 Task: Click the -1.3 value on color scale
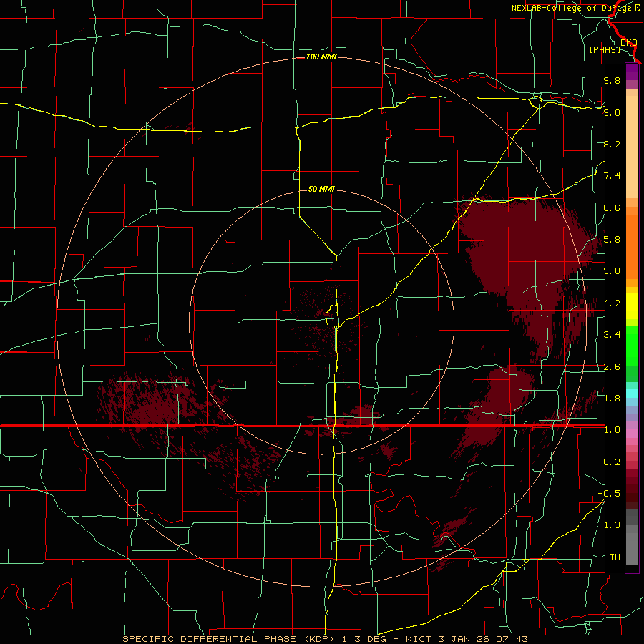coord(609,525)
